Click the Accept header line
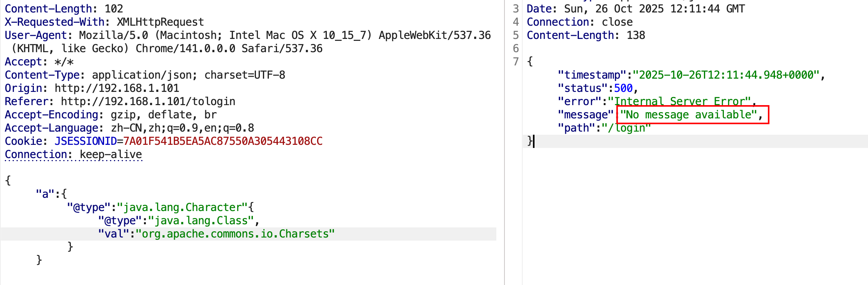Screen dimensions: 868x285 pyautogui.click(x=39, y=62)
